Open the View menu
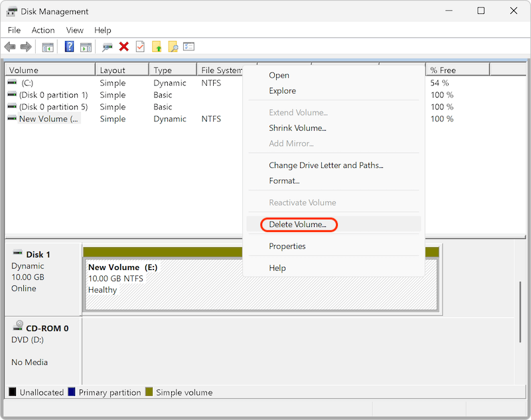 (x=74, y=30)
